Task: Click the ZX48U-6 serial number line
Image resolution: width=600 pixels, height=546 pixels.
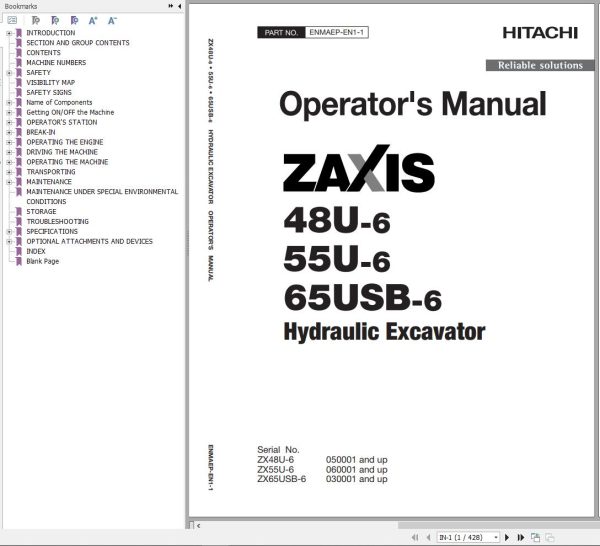Action: 322,460
